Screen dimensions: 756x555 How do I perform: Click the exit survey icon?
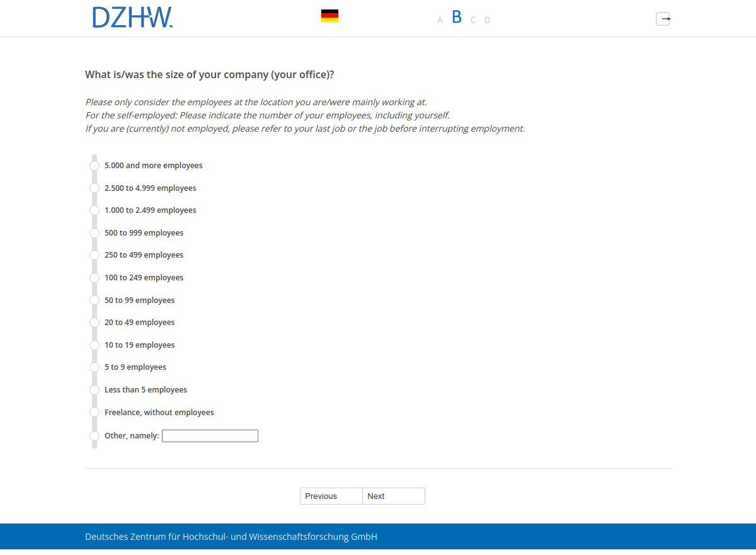[663, 19]
